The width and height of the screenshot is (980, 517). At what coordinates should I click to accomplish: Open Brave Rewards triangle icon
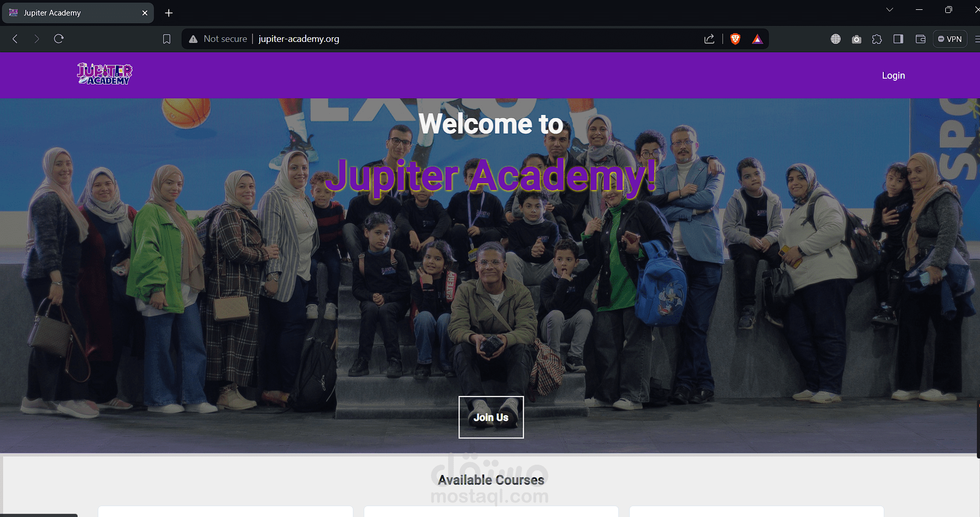point(757,39)
